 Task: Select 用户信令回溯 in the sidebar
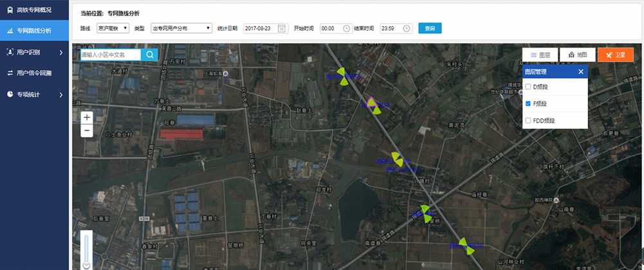tap(34, 73)
